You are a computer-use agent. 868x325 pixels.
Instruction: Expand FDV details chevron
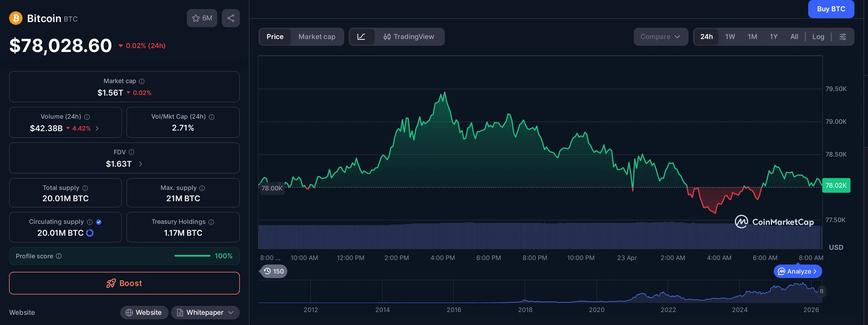click(x=141, y=164)
